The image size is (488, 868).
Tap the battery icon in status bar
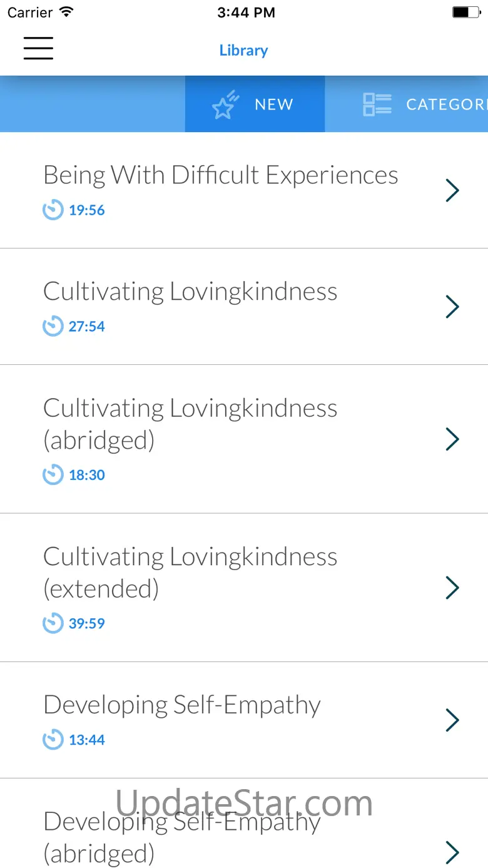[x=465, y=13]
